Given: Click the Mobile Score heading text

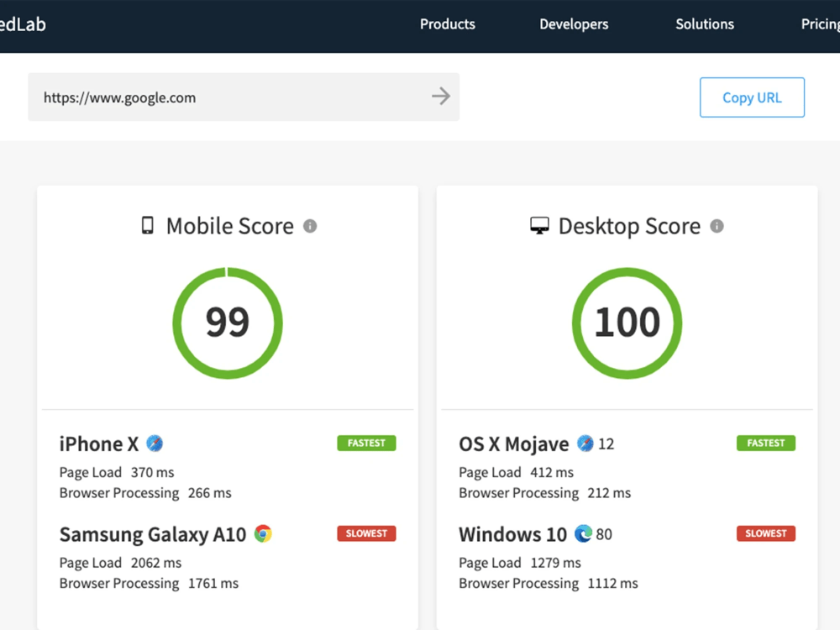Looking at the screenshot, I should (x=230, y=226).
